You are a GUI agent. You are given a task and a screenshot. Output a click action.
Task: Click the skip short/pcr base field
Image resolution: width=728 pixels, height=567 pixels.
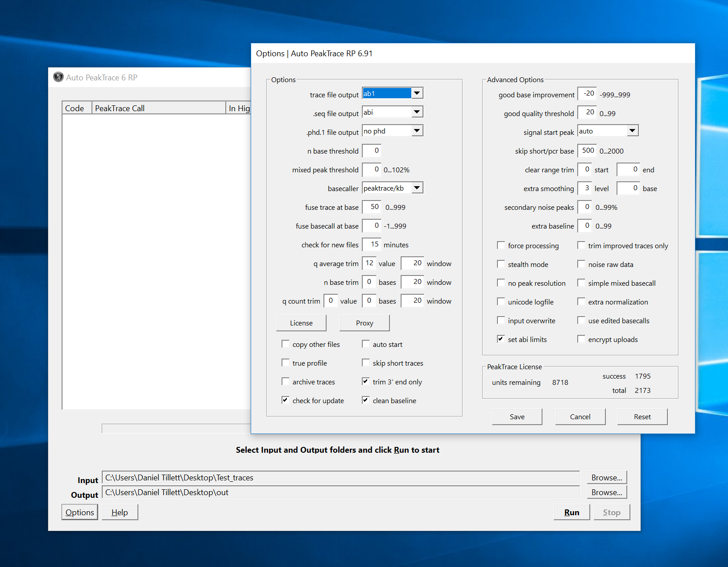click(587, 150)
